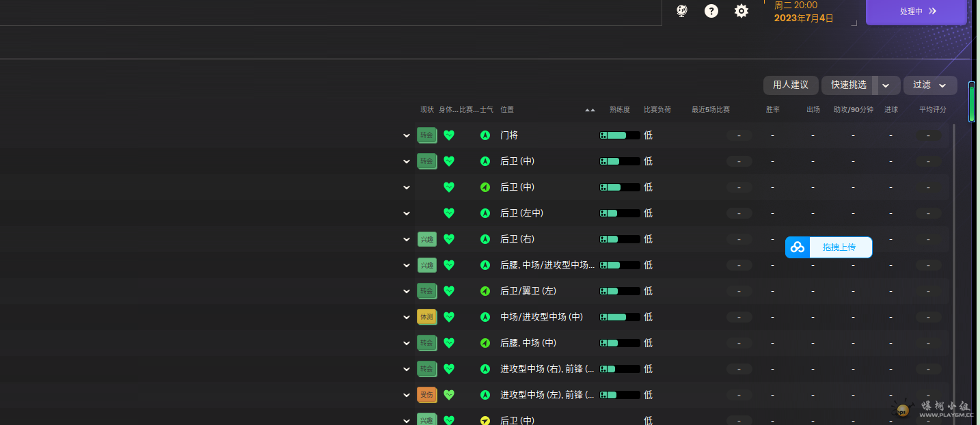Open the world globe icon in top bar

click(x=681, y=11)
